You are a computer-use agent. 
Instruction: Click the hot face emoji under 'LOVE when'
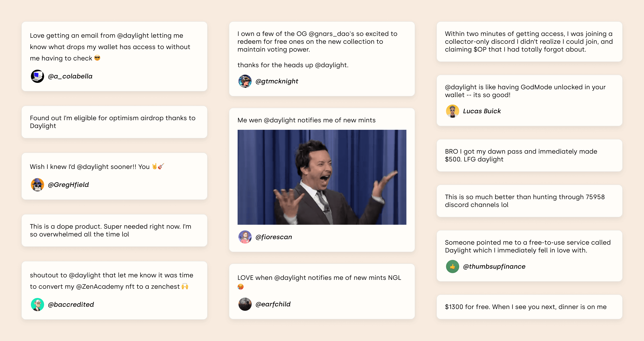pyautogui.click(x=240, y=287)
